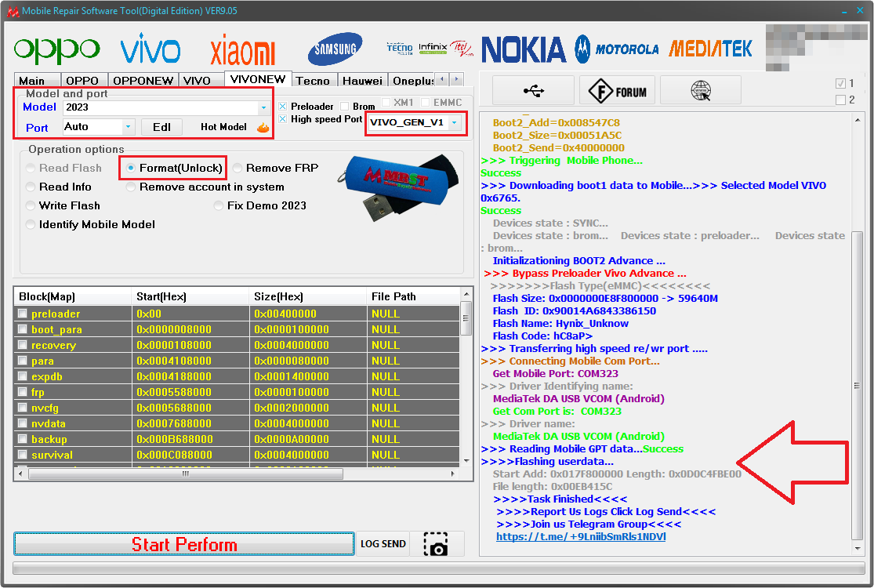Select the Fix Demo 2023 option
874x588 pixels.
(219, 205)
